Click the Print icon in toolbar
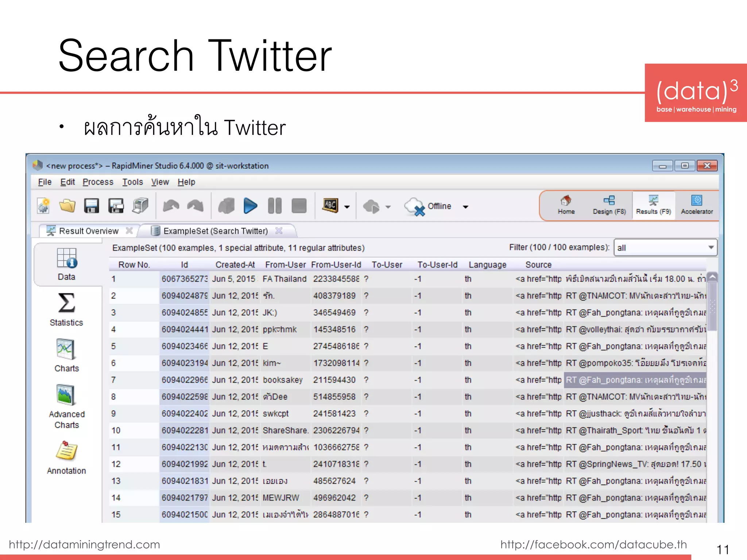Screen dimensions: 747x560 point(140,206)
